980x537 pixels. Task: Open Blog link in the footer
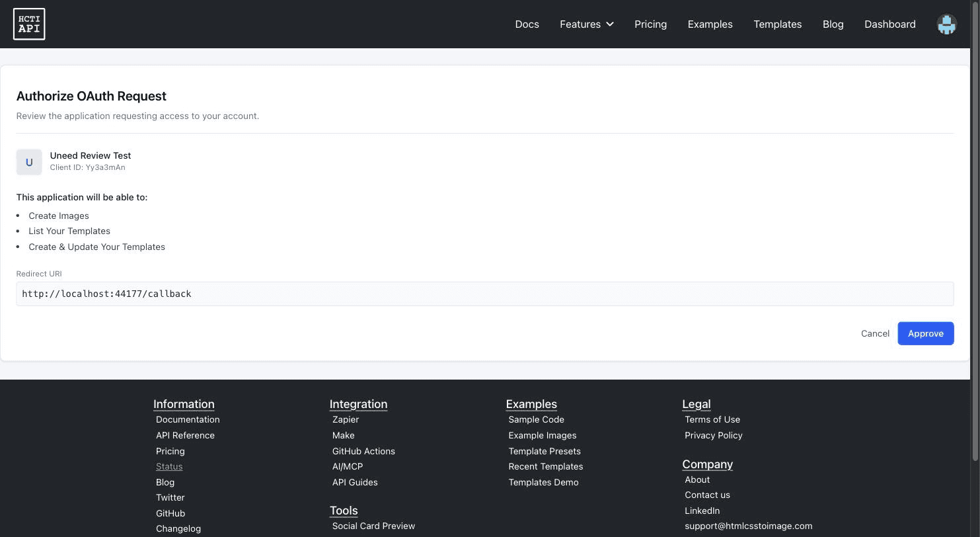point(165,482)
